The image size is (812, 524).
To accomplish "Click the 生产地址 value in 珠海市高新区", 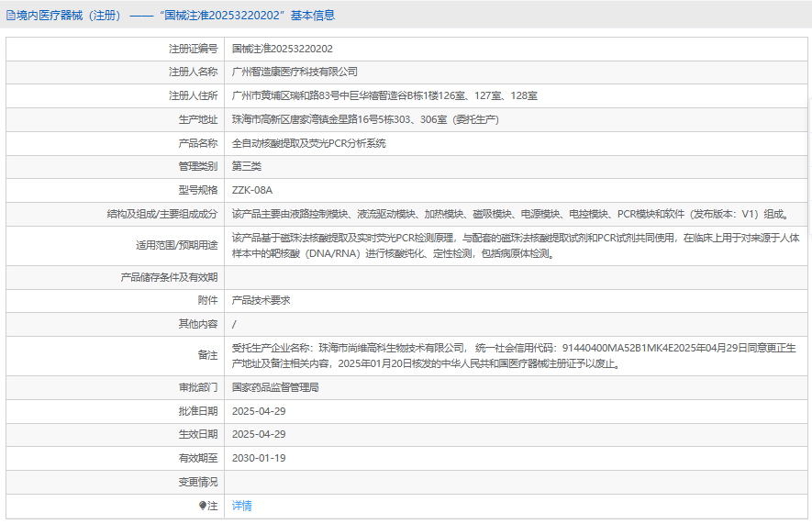I will [x=365, y=119].
